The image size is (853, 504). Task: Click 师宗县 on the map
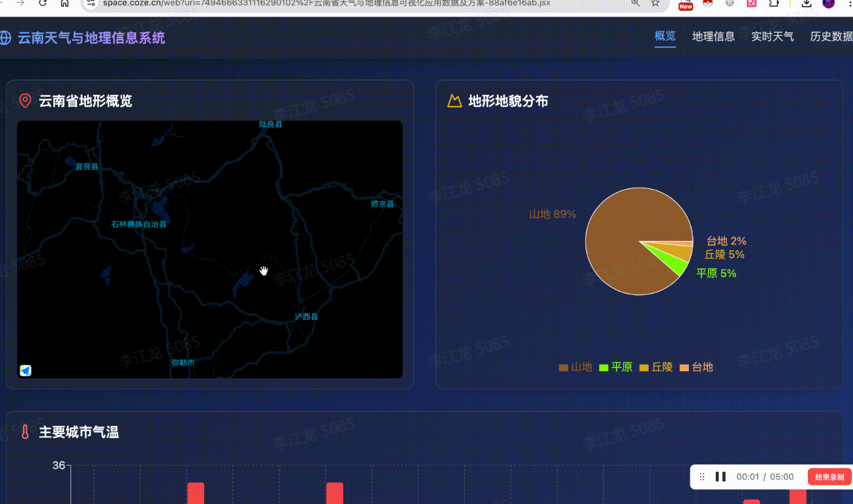[x=382, y=204]
